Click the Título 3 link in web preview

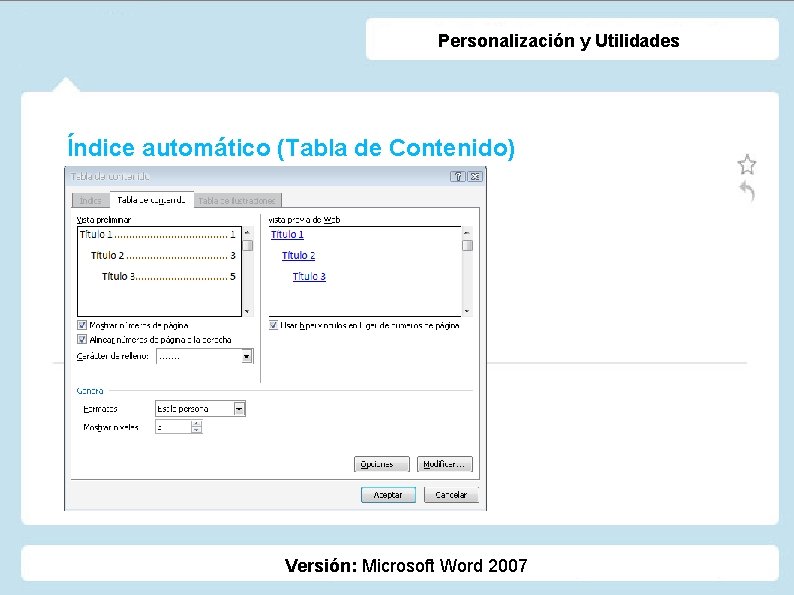click(309, 276)
